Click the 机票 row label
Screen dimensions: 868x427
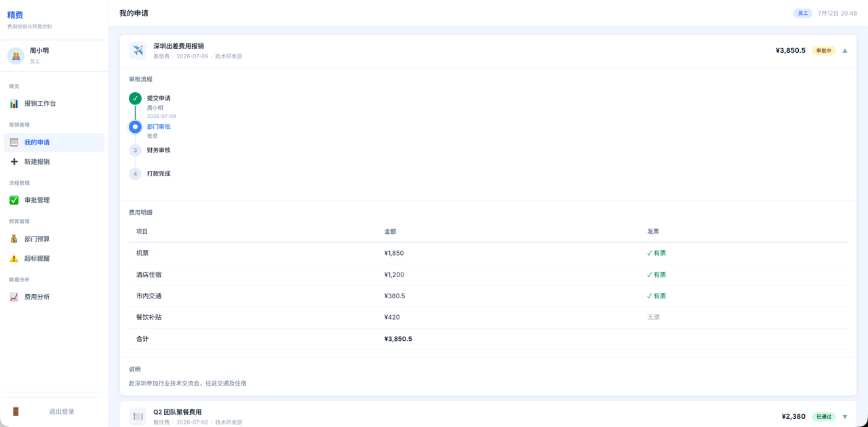click(x=142, y=253)
